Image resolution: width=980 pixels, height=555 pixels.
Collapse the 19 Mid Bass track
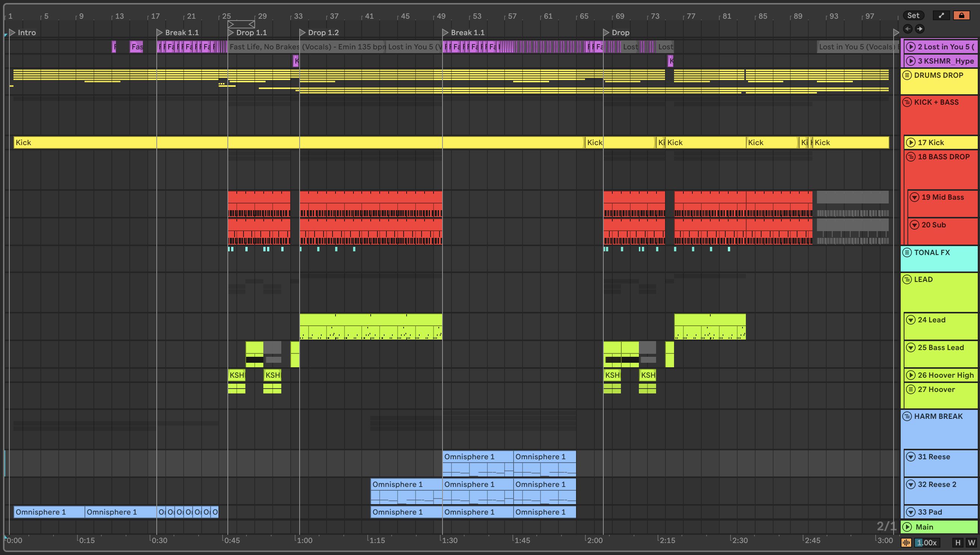coord(915,197)
